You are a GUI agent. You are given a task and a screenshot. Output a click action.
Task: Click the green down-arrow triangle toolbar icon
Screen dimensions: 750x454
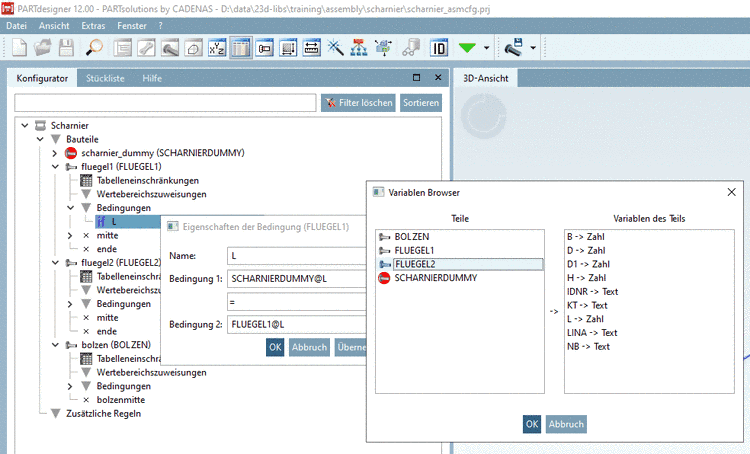pyautogui.click(x=467, y=48)
